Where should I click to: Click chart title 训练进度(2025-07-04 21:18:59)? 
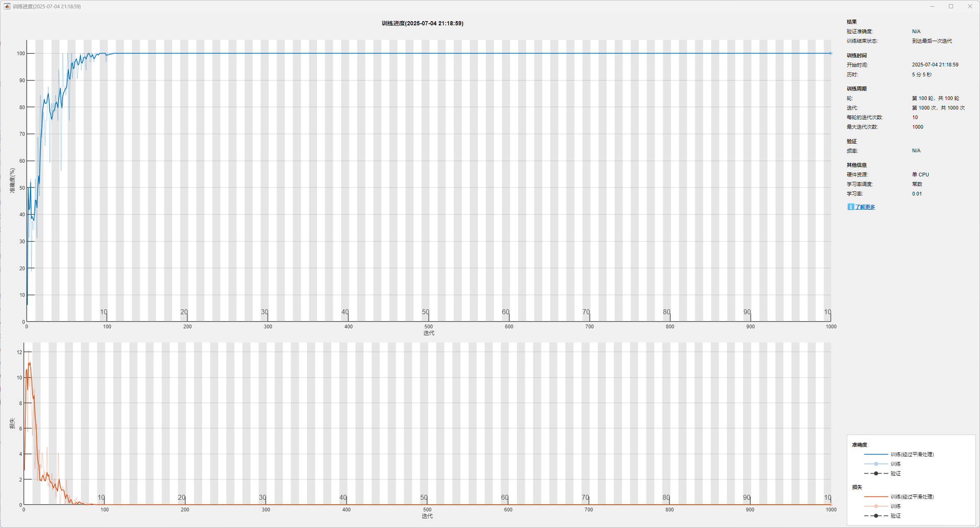(x=422, y=24)
